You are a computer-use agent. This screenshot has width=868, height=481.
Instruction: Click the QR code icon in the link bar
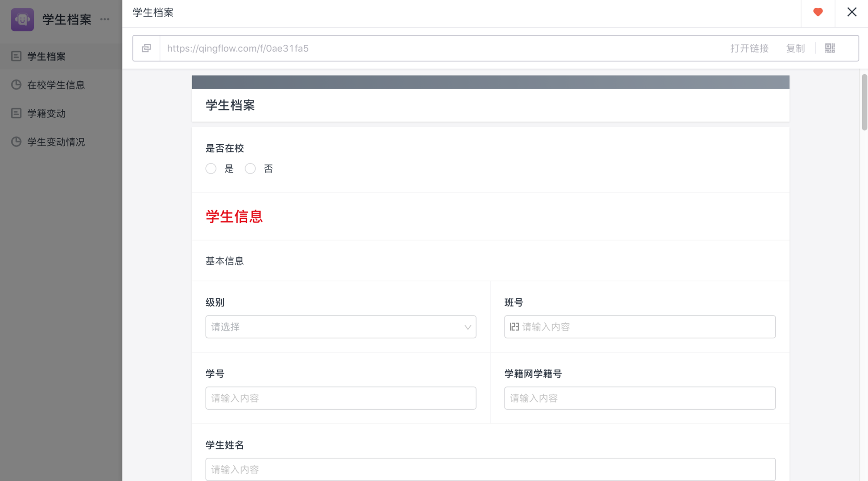(x=830, y=48)
